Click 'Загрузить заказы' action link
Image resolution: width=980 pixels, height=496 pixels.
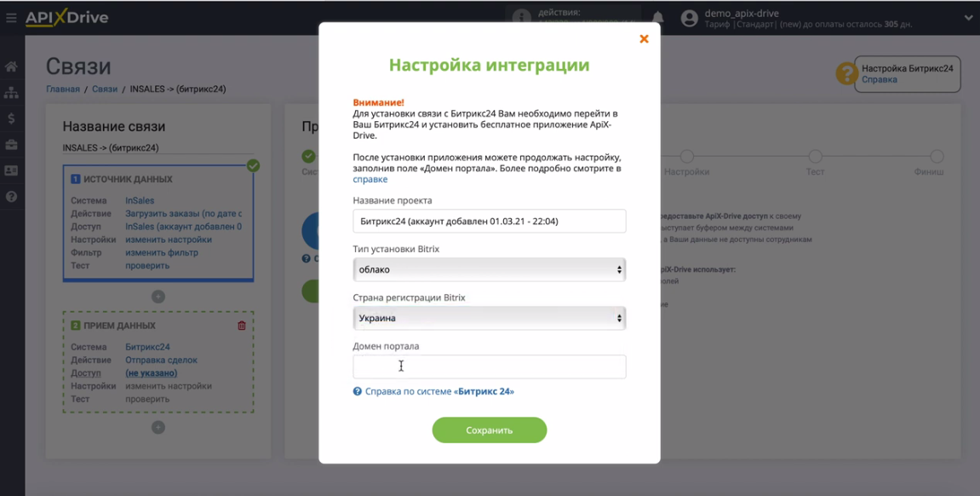pyautogui.click(x=184, y=213)
